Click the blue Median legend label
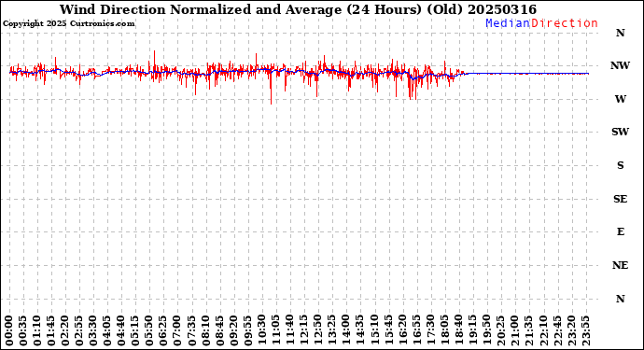 click(x=508, y=23)
